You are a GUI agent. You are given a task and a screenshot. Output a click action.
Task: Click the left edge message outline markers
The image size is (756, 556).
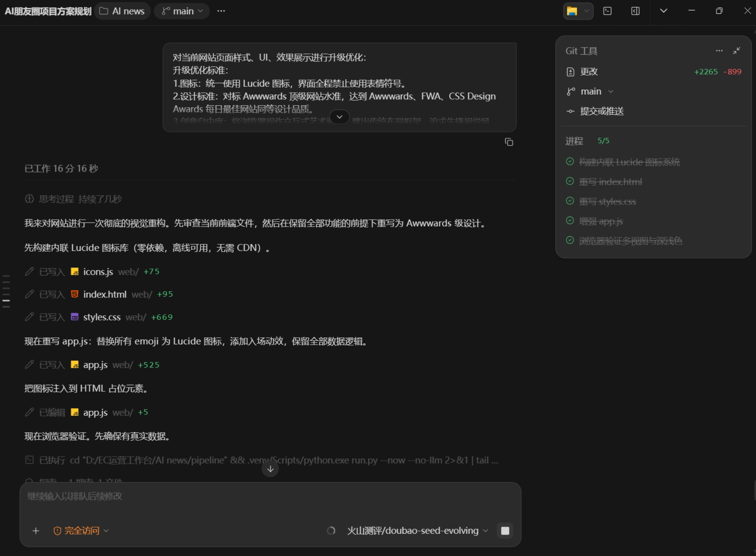[6, 291]
